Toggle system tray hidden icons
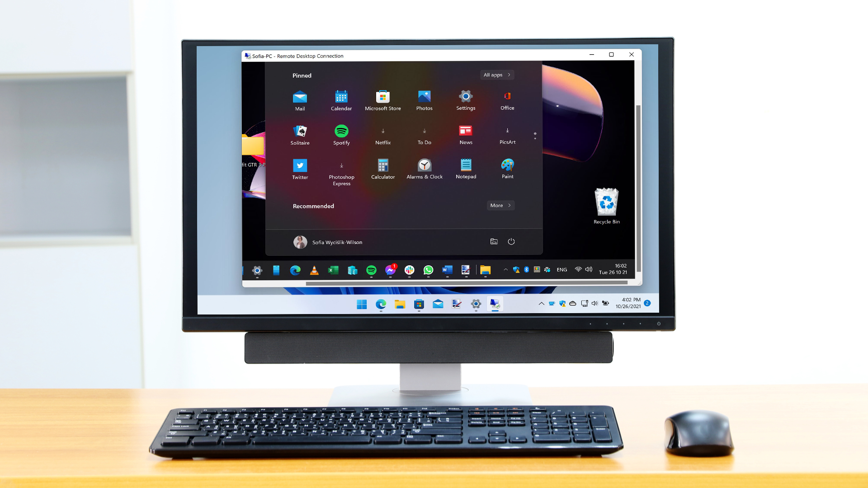 tap(541, 304)
